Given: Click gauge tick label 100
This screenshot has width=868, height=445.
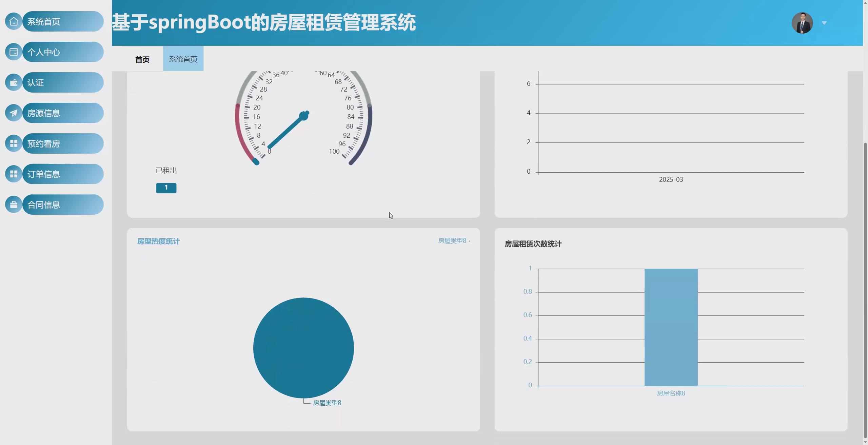Looking at the screenshot, I should (x=334, y=151).
